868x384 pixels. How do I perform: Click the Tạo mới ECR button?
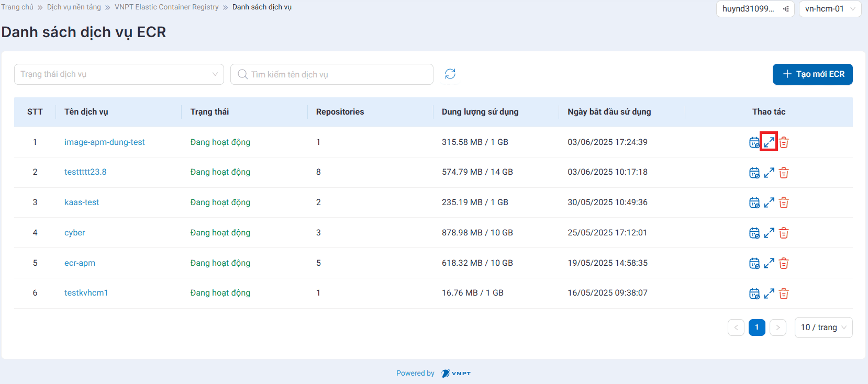pyautogui.click(x=813, y=74)
